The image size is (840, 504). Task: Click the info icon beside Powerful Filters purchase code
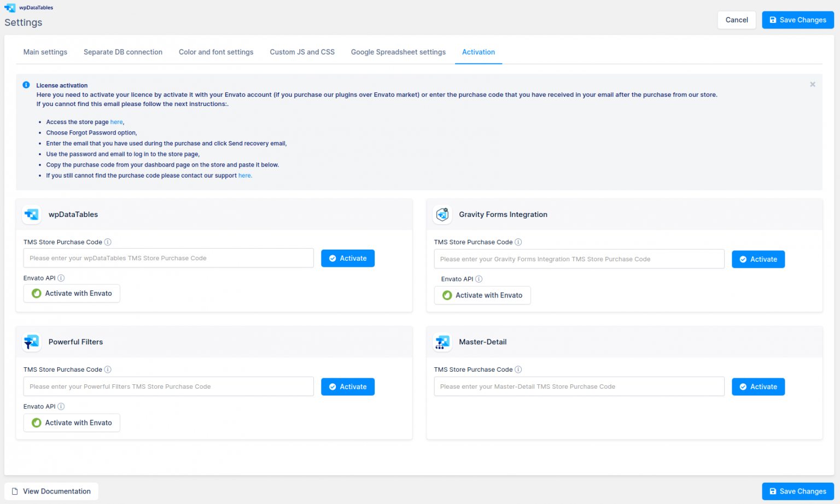click(108, 369)
